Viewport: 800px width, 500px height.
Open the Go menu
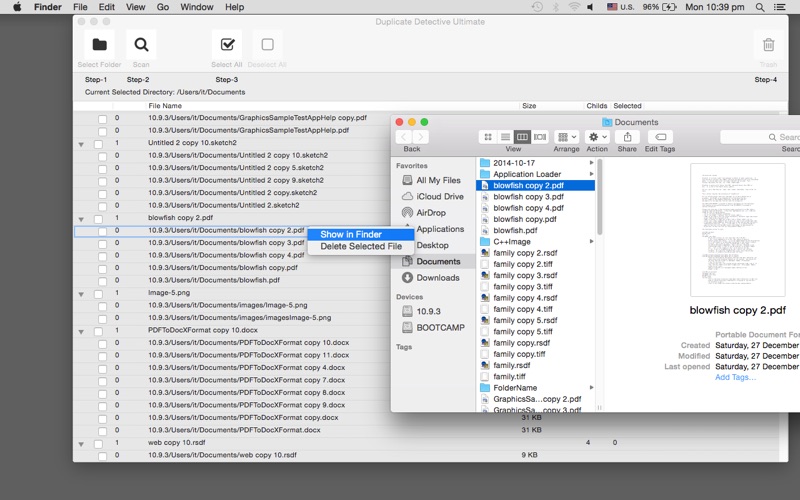(163, 7)
